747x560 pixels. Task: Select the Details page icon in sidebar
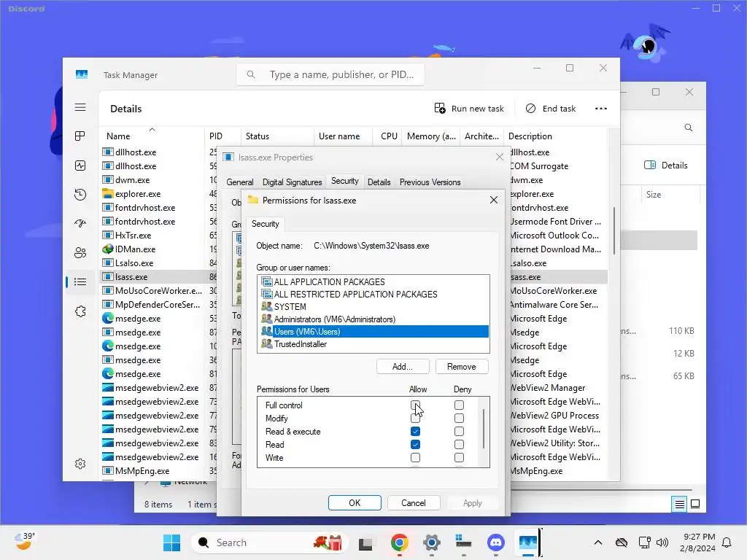pos(80,282)
